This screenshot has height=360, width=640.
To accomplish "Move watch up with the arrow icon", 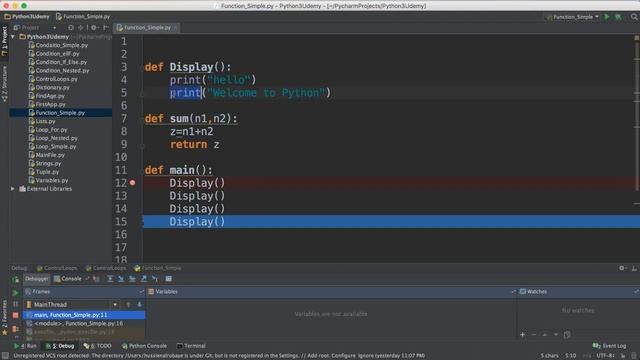I will [544, 335].
